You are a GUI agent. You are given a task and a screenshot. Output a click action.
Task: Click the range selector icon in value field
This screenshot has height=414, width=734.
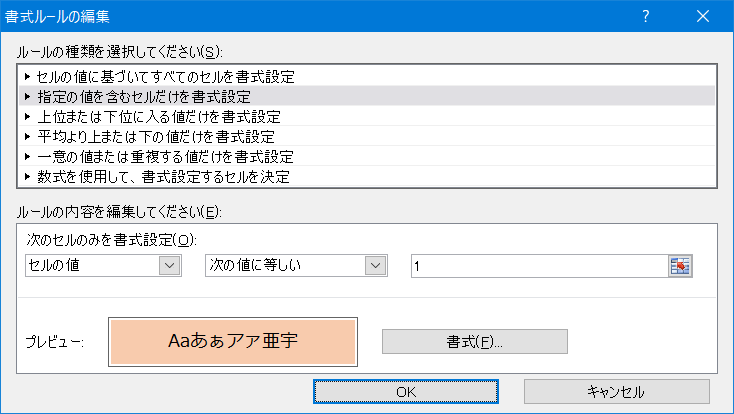(x=680, y=266)
